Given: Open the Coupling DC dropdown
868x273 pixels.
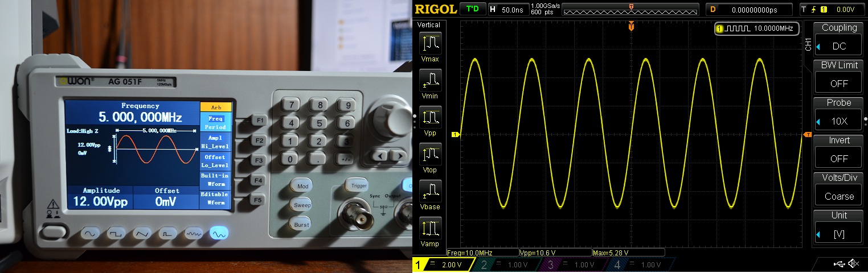Looking at the screenshot, I should [x=839, y=45].
